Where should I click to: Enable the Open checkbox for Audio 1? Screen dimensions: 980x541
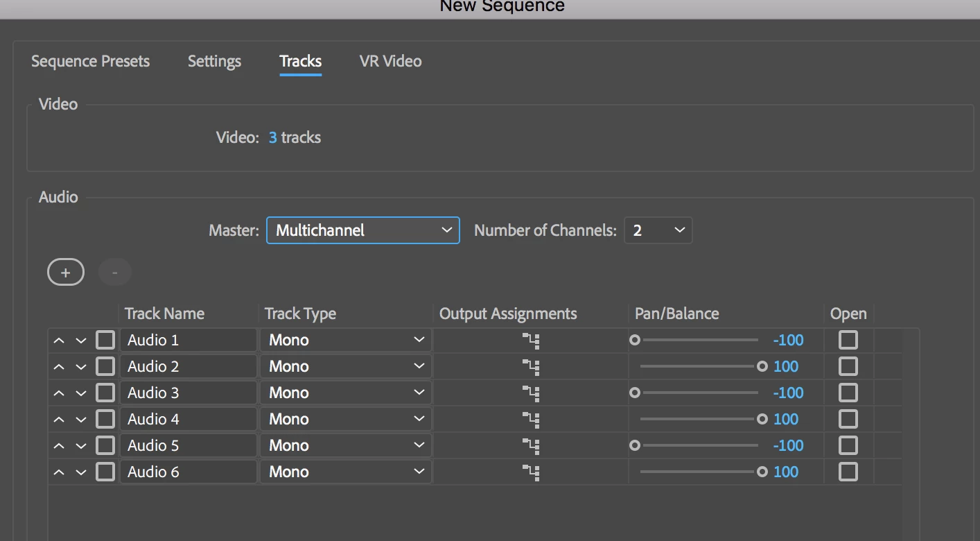848,340
